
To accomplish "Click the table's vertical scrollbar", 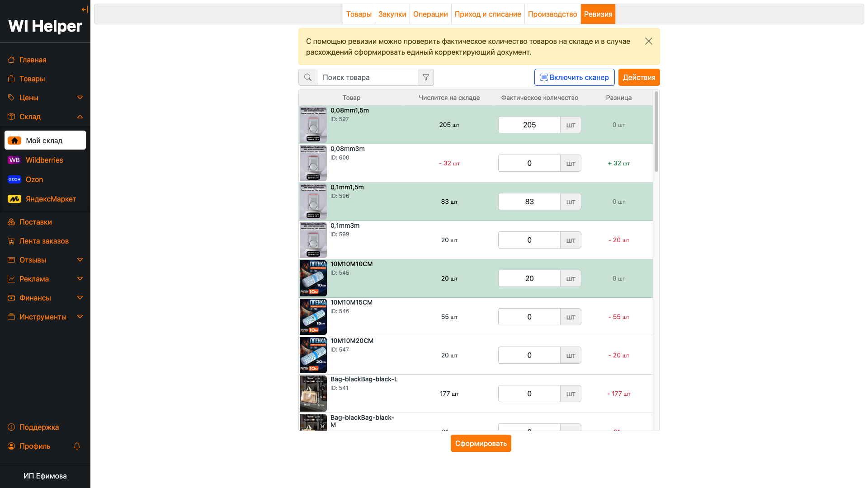I will pos(656,132).
